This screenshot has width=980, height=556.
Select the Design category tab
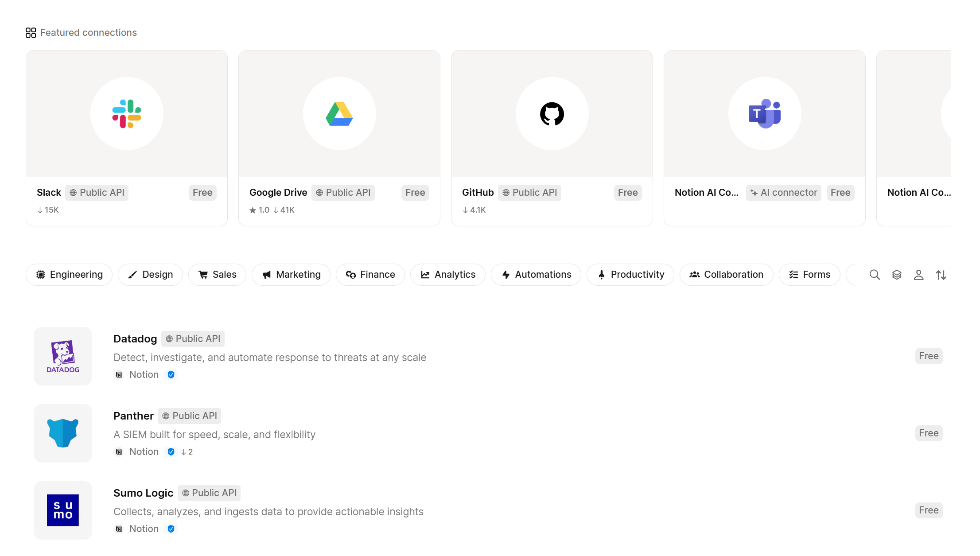pos(150,275)
